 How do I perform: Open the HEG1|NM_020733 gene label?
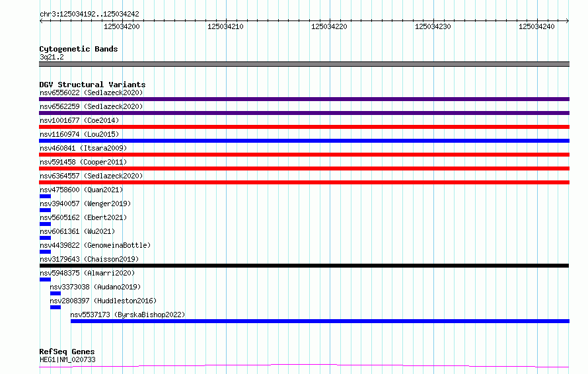point(67,359)
